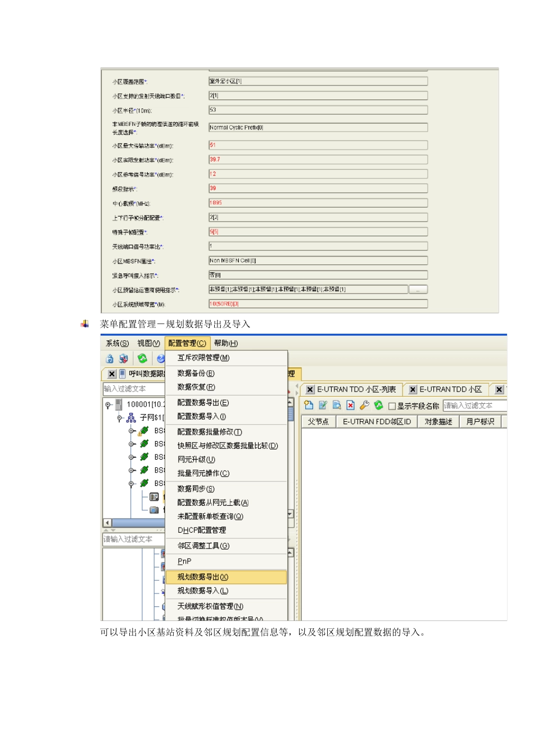Toggle the 显示字段名称 checkbox

[x=392, y=406]
